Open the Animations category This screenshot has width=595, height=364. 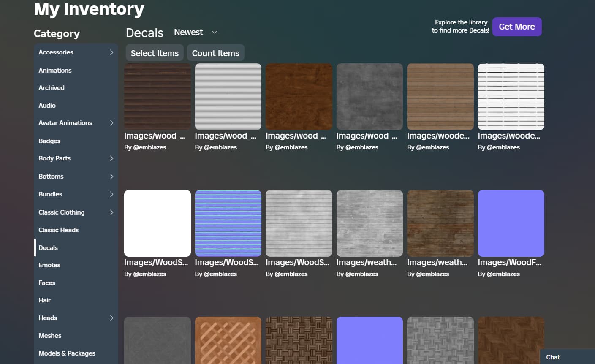(x=55, y=71)
